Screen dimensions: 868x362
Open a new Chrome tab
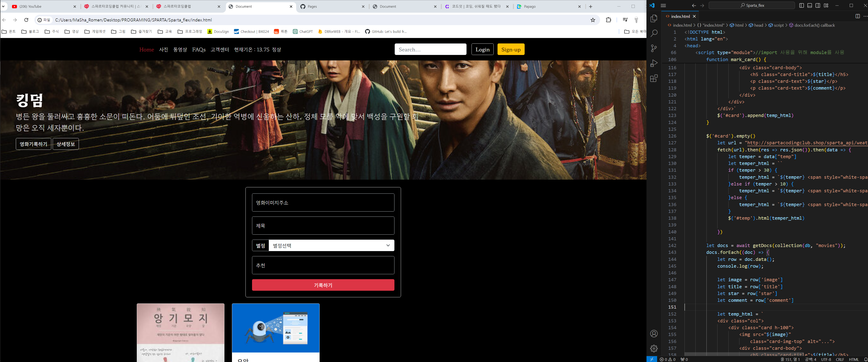click(590, 6)
